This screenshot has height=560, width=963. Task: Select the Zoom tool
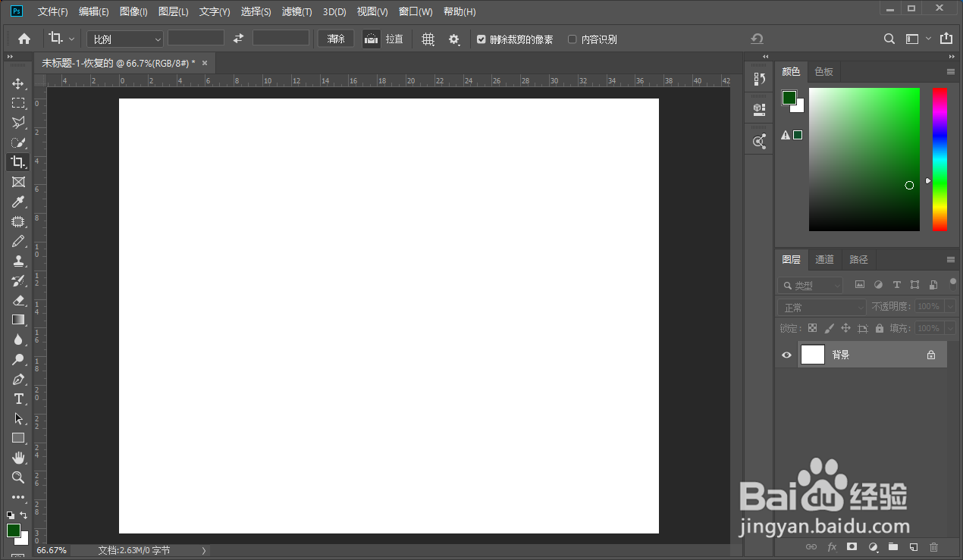(x=18, y=477)
